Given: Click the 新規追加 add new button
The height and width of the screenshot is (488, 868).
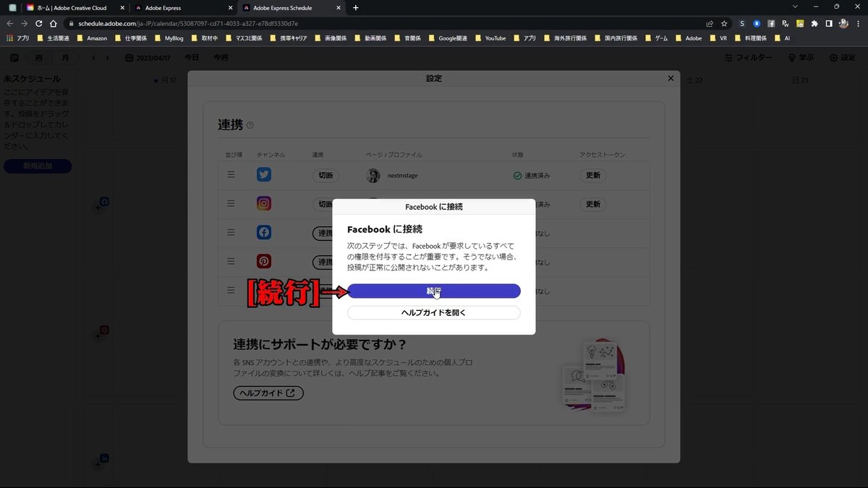Looking at the screenshot, I should click(38, 166).
